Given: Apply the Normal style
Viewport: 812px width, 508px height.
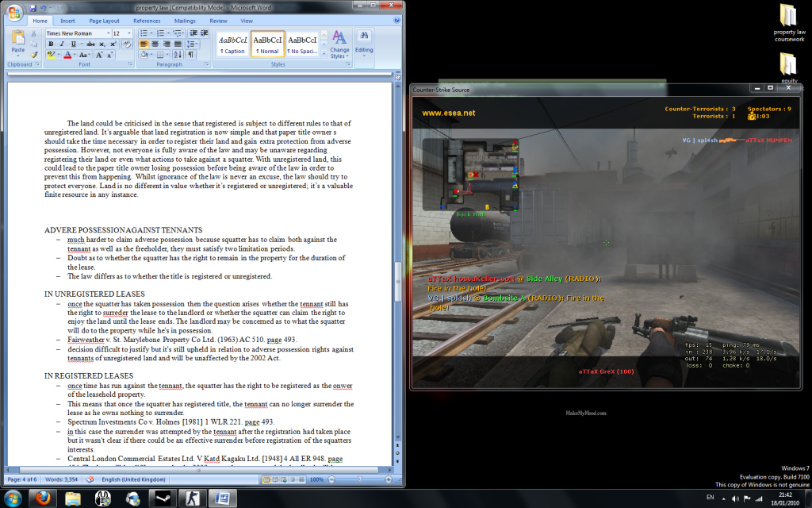Looking at the screenshot, I should [267, 44].
